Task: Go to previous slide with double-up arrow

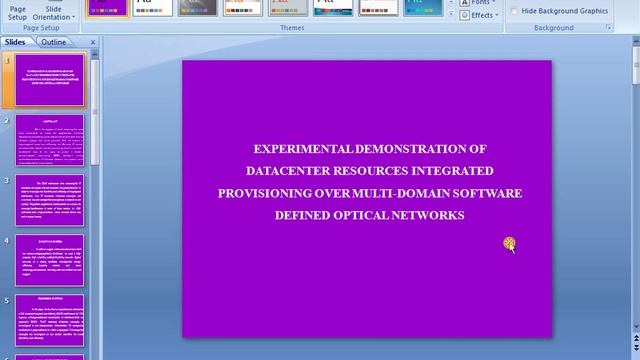Action: coord(636,339)
